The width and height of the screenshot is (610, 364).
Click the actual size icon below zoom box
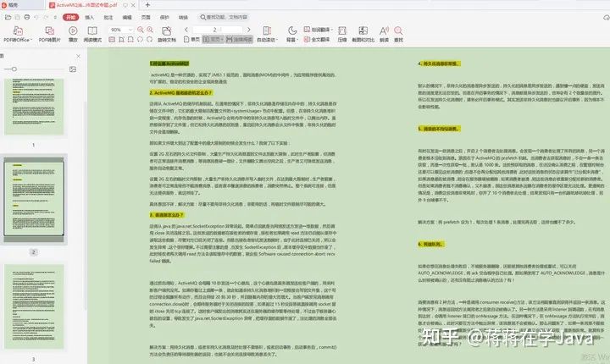click(112, 39)
